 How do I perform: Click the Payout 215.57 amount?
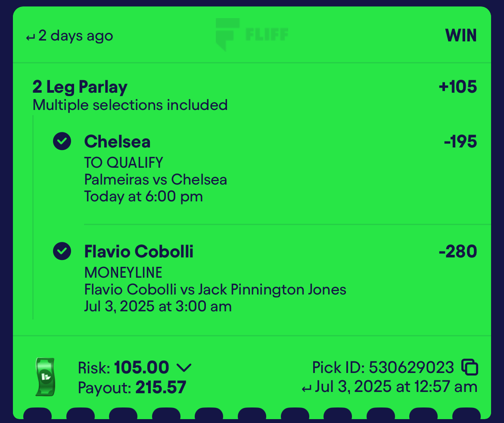[161, 387]
